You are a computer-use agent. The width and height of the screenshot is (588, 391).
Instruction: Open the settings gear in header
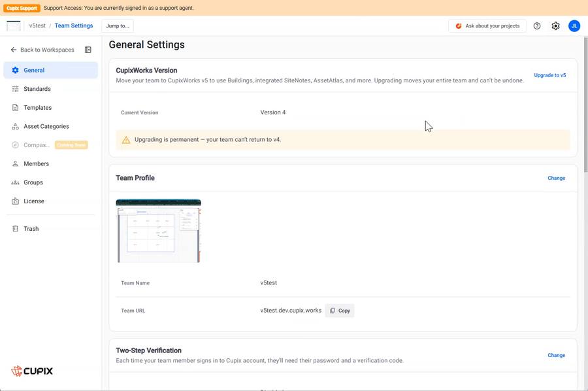(556, 26)
